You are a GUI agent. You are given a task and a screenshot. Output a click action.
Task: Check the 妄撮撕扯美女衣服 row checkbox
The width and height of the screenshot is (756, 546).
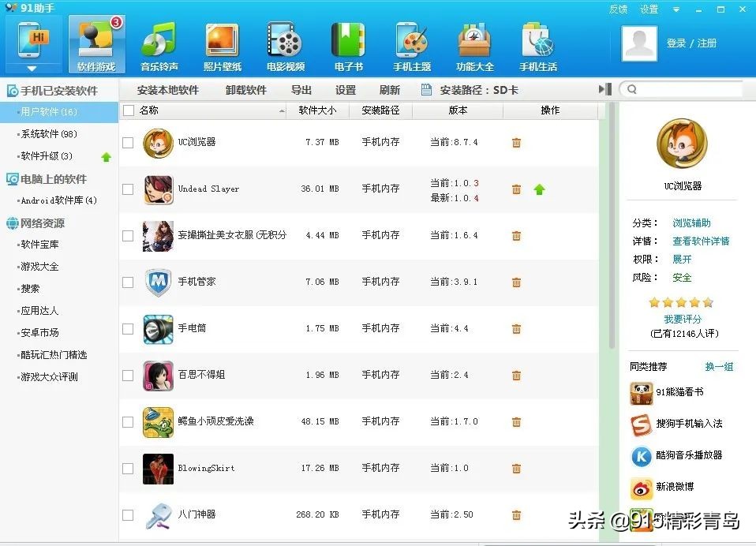tap(128, 236)
